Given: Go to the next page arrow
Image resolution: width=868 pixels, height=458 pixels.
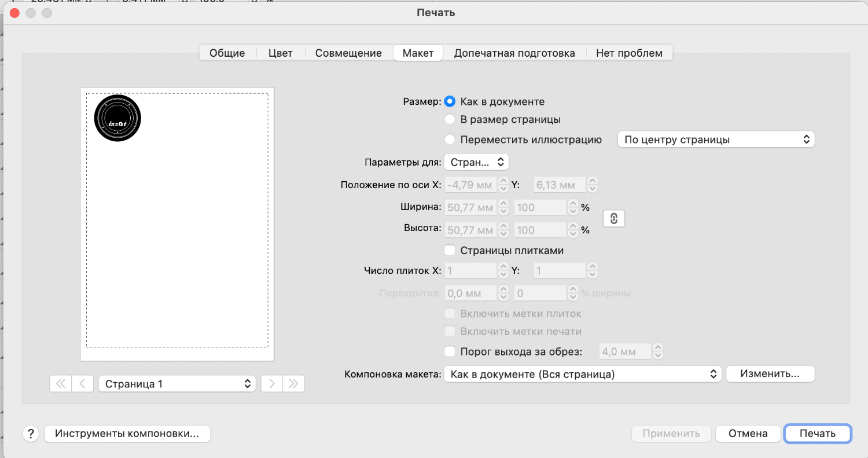Looking at the screenshot, I should point(272,383).
